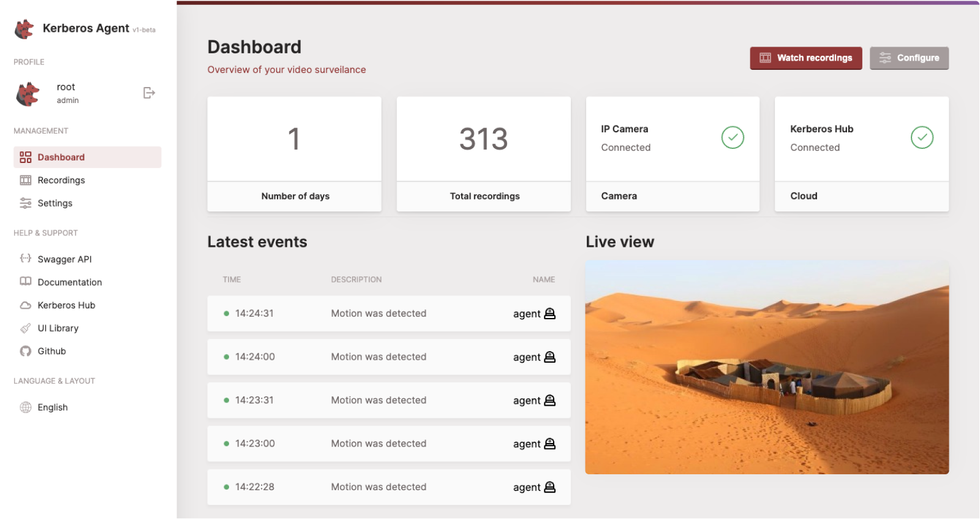Click the agent icon for the 14:24:31 event
Viewport: 980px width, 519px height.
(550, 314)
